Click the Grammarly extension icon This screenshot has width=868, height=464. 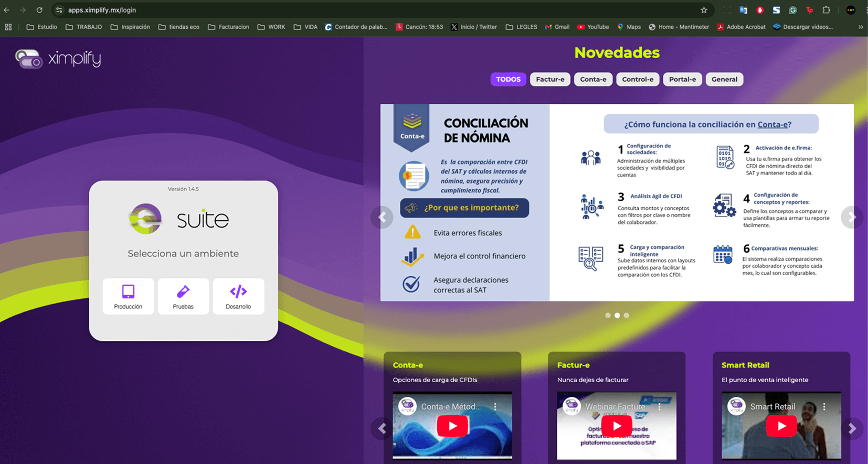pos(793,10)
